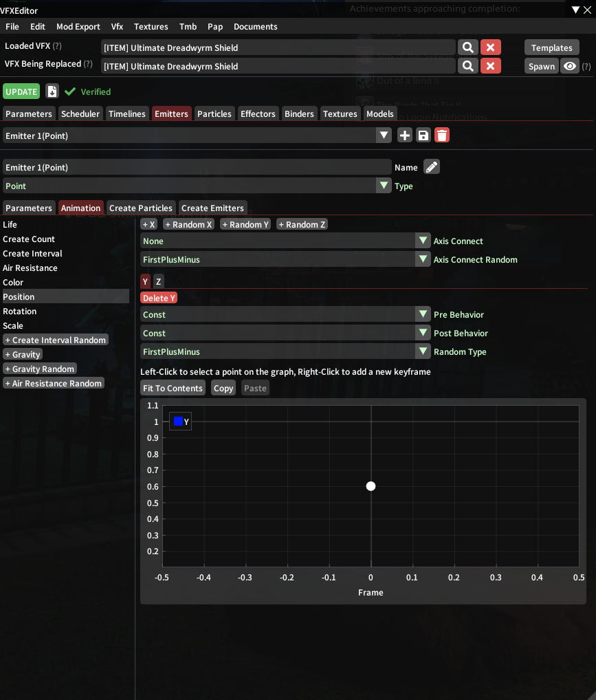Click the export file icon beside UPDATE
Screen dimensions: 596x700
[52, 91]
